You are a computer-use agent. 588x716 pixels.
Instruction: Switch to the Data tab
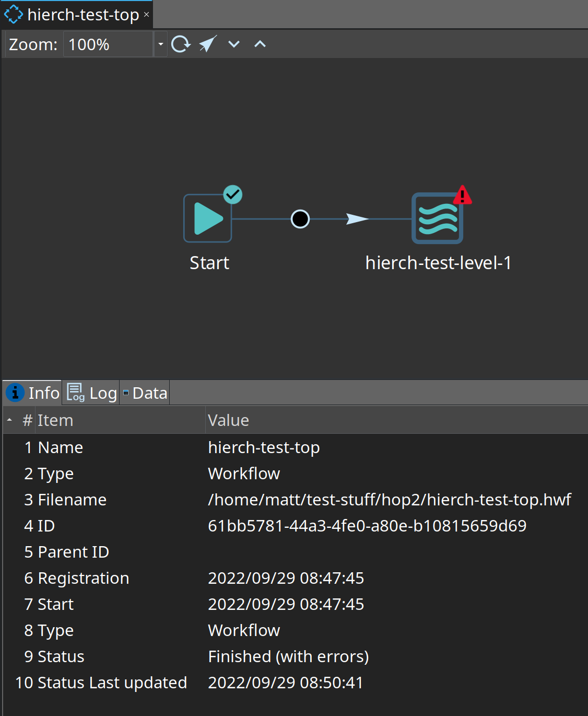pos(145,393)
